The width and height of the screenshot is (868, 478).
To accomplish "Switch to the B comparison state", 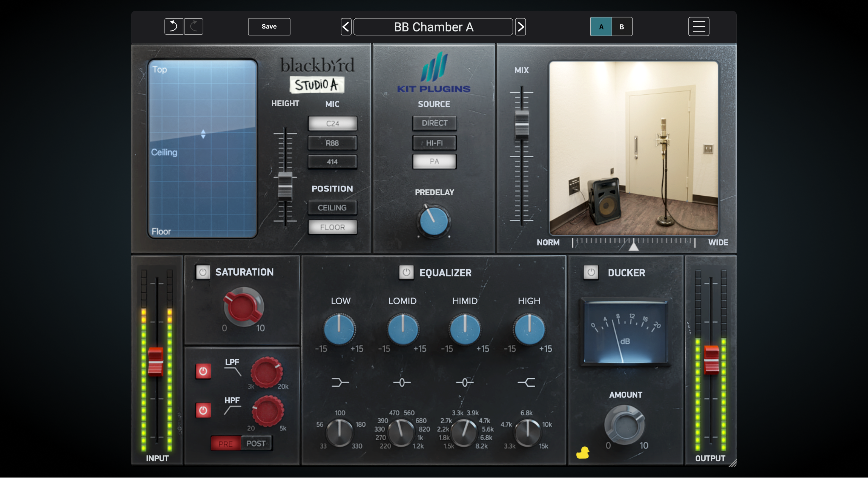I will 622,27.
